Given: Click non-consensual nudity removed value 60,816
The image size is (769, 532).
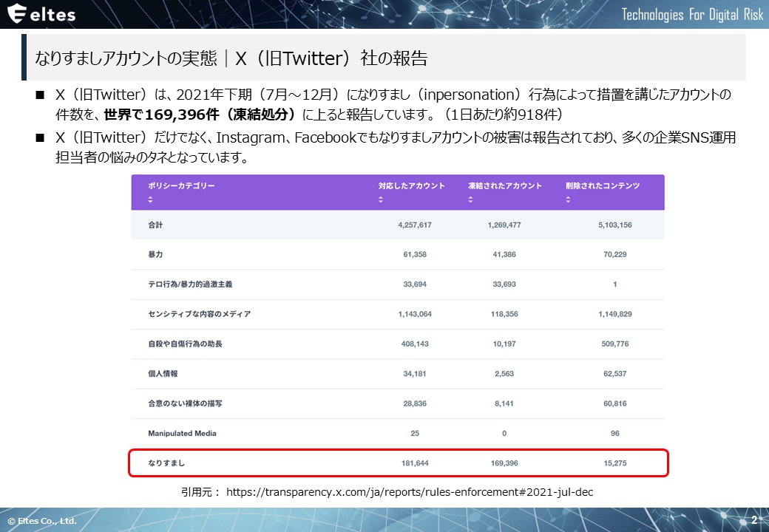Looking at the screenshot, I should (615, 403).
